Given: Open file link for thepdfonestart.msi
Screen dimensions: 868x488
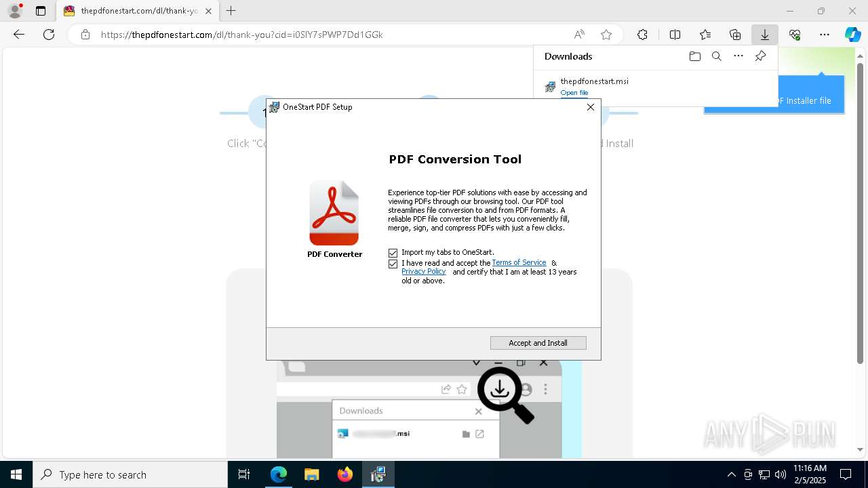Looking at the screenshot, I should click(x=574, y=93).
